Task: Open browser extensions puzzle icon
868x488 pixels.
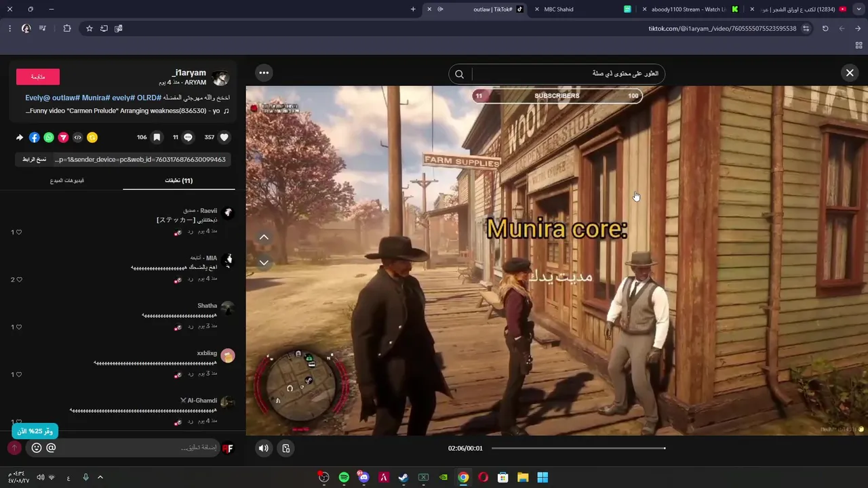Action: tap(66, 28)
